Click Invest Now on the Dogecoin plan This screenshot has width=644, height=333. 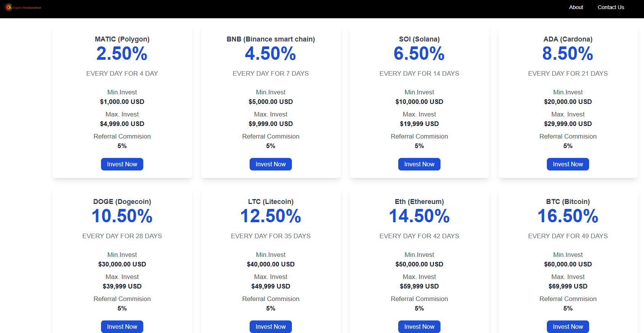point(122,327)
